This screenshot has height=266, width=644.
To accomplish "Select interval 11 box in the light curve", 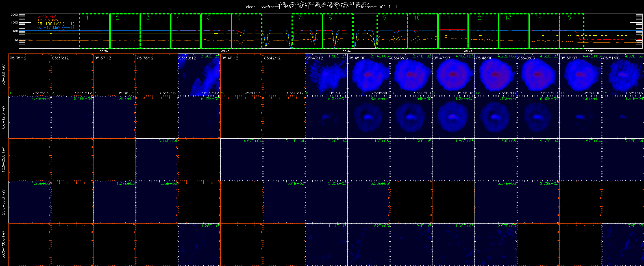I will [453, 31].
